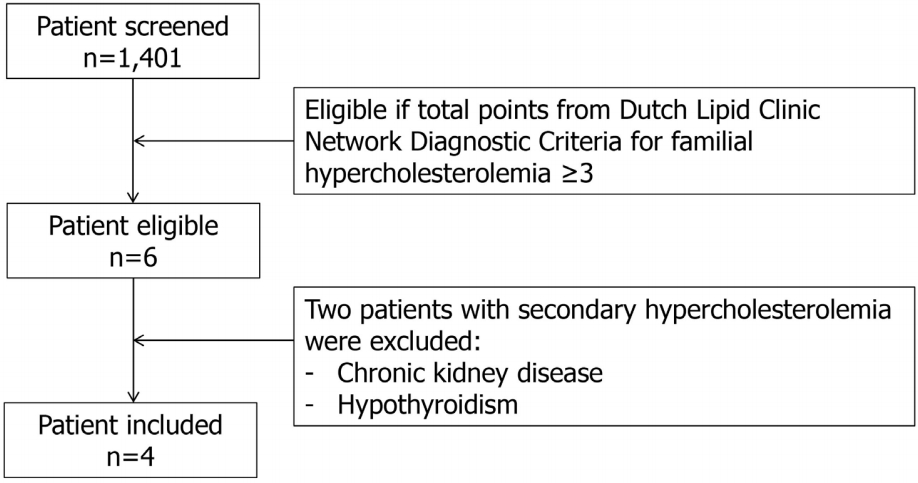Viewport: 918px width, 483px height.
Task: Click the words 'Patient eligible'
Action: [x=133, y=226]
